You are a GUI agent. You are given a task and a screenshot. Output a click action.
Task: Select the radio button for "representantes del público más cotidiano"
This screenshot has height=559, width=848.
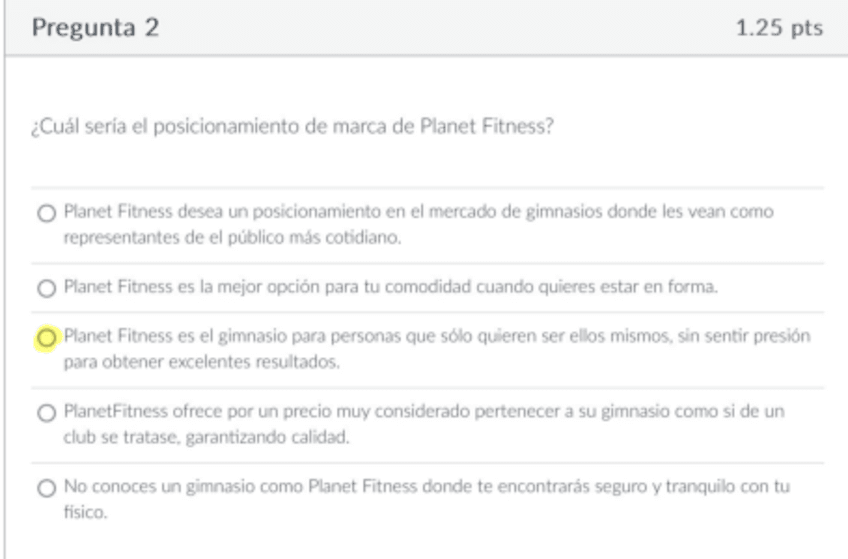tap(45, 214)
